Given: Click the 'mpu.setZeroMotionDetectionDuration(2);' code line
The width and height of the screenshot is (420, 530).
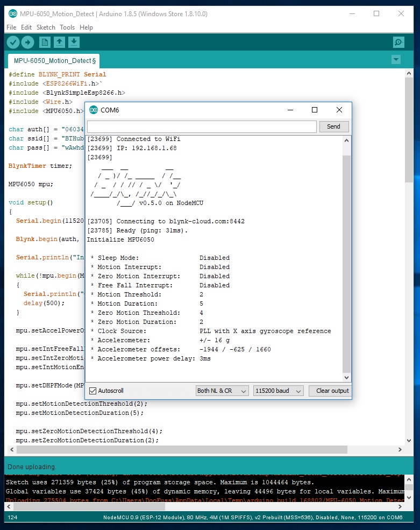Looking at the screenshot, I should pos(87,440).
